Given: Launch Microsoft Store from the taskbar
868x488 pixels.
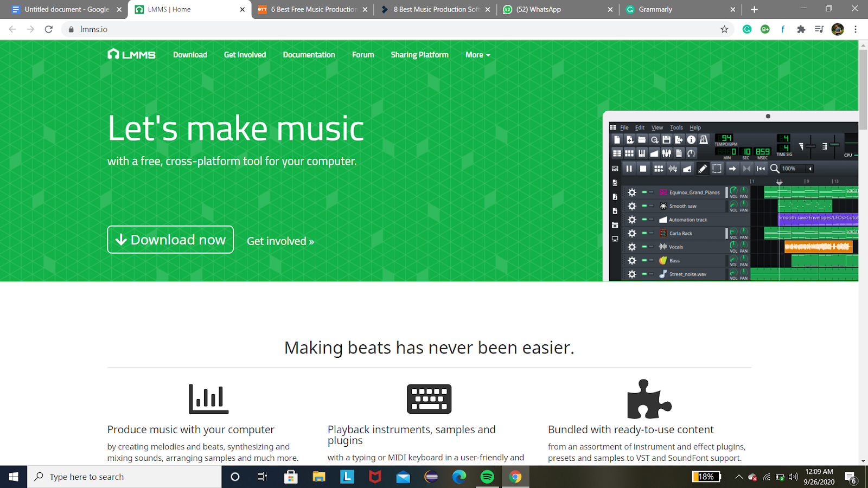Looking at the screenshot, I should click(x=291, y=477).
